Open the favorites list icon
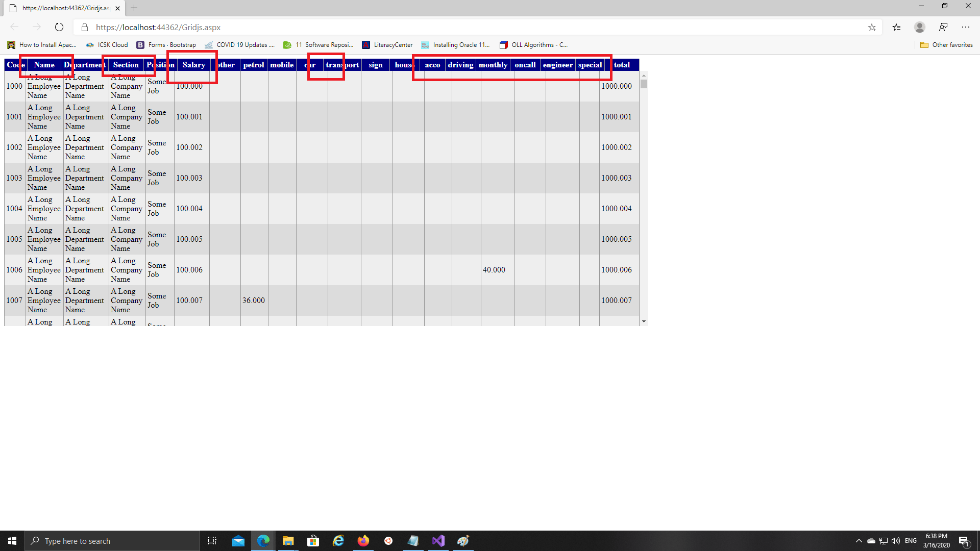Image resolution: width=980 pixels, height=551 pixels. (896, 27)
